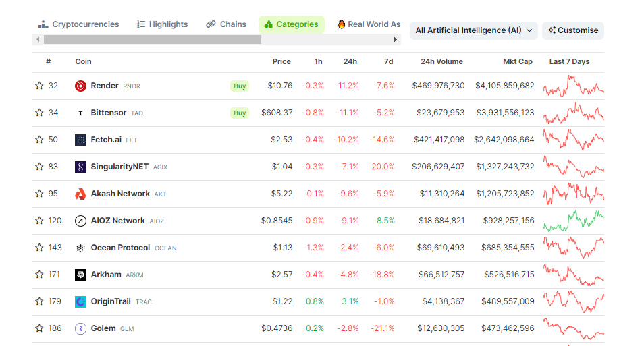
Task: Sort by Mkt Cap column
Action: pyautogui.click(x=518, y=61)
